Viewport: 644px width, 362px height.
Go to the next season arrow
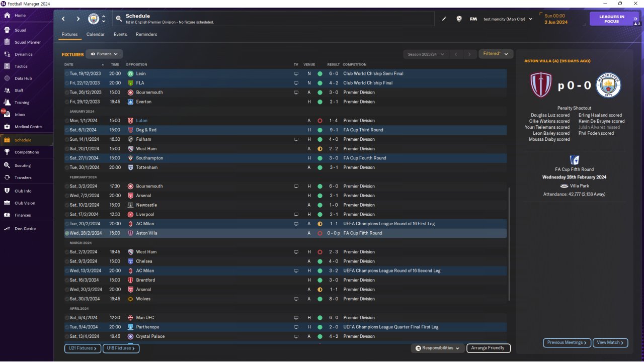point(469,54)
